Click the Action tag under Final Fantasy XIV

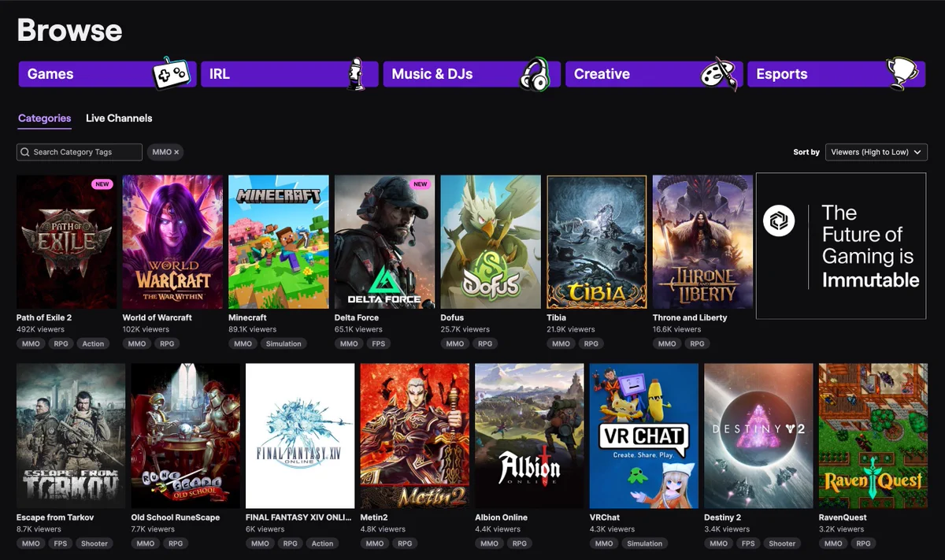tap(322, 543)
